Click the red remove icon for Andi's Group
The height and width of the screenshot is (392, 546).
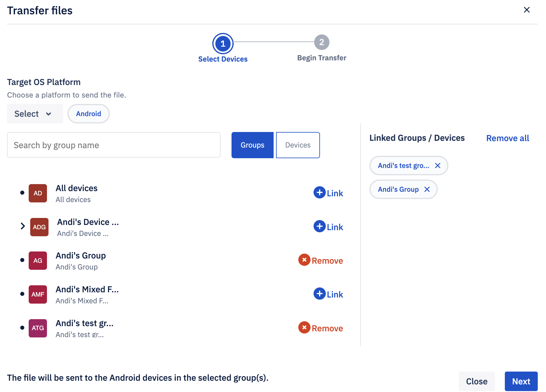tap(304, 260)
